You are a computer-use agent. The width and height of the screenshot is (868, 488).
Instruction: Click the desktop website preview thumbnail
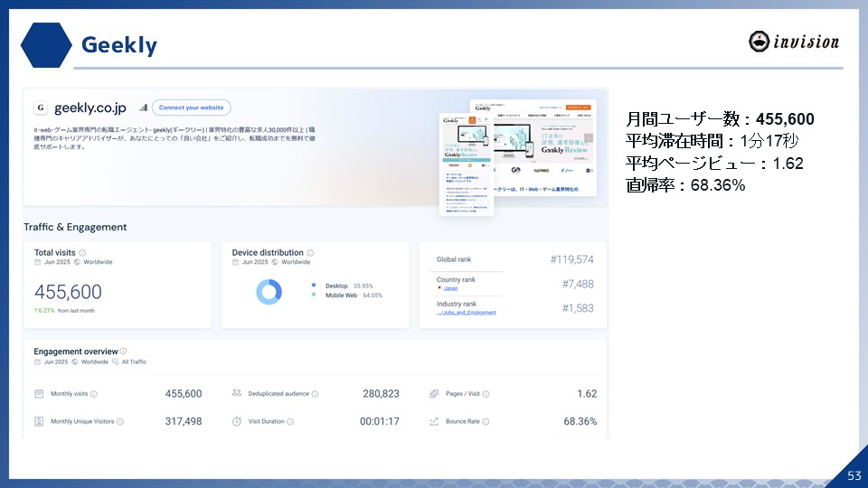545,147
